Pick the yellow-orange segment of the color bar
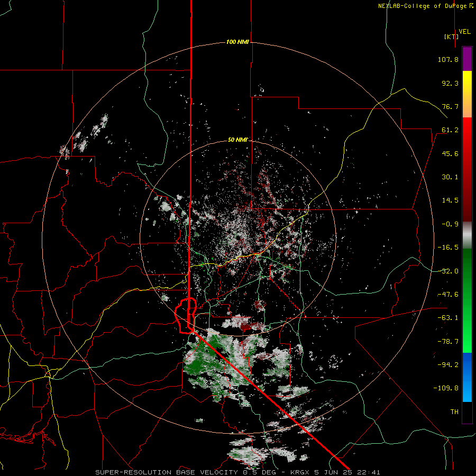This screenshot has height=476, width=476. click(467, 94)
